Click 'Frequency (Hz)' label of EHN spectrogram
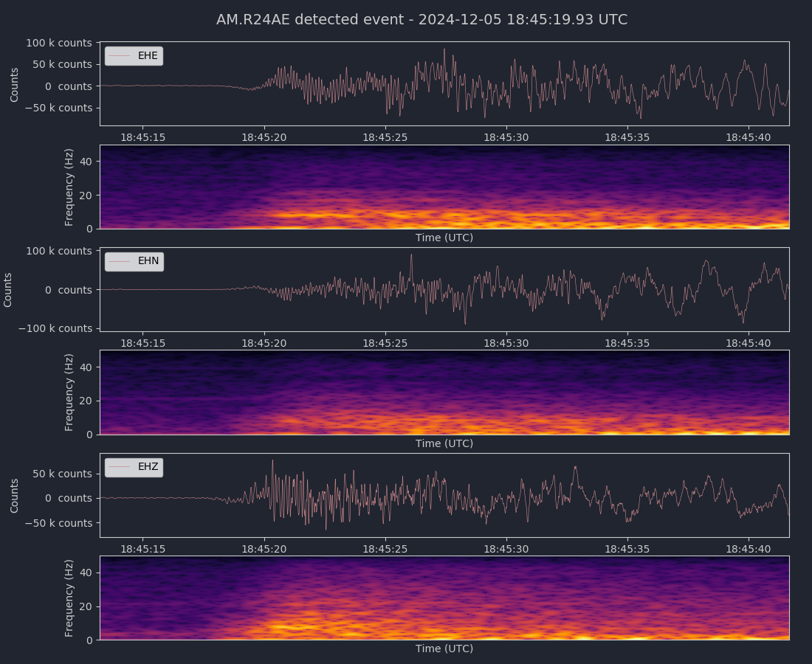812x664 pixels. (x=69, y=392)
